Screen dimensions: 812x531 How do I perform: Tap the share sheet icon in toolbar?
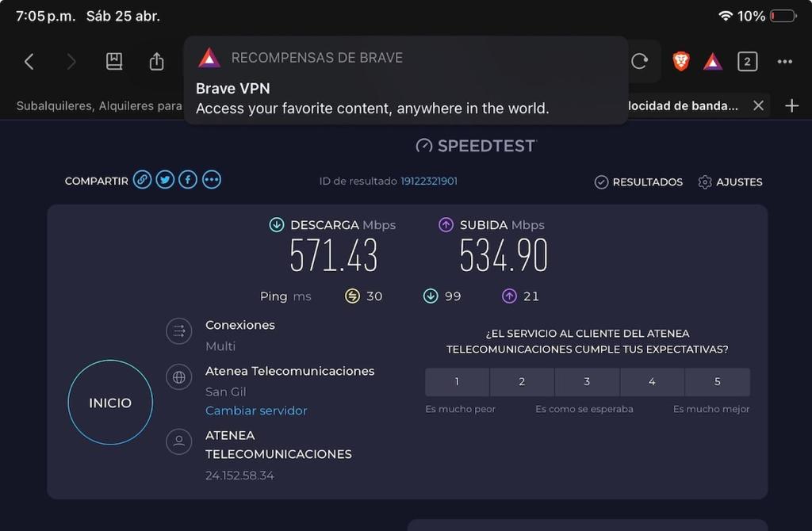point(156,61)
